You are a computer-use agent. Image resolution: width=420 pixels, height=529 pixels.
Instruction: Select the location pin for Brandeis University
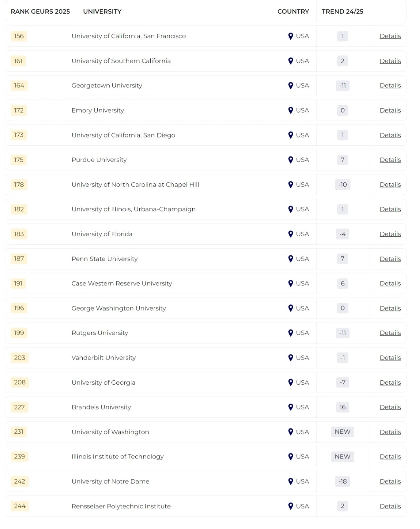(x=291, y=407)
